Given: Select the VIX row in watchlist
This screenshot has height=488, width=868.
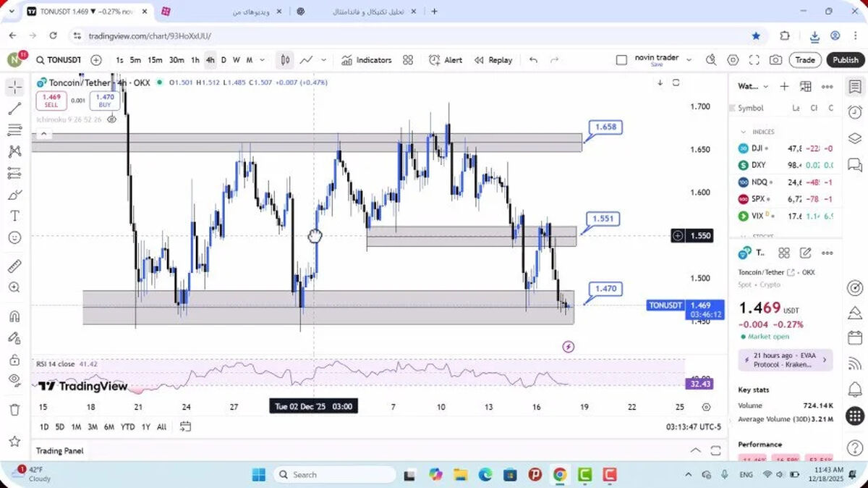Looking at the screenshot, I should point(786,216).
